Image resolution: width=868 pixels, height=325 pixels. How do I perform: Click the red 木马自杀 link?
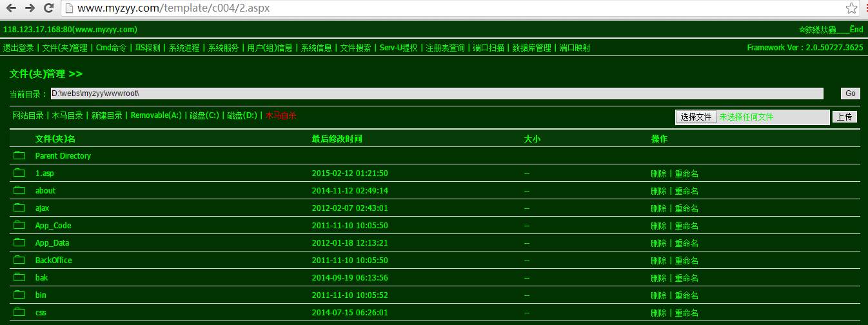[x=281, y=116]
